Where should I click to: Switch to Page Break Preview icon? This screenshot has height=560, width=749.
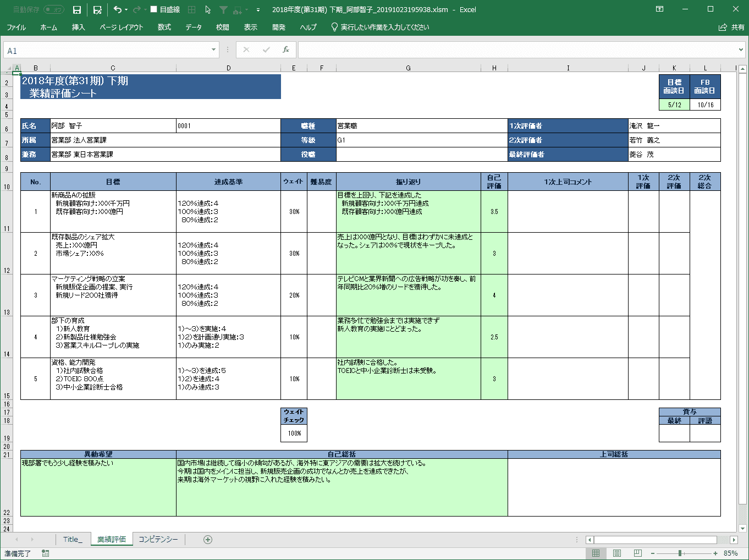(x=637, y=553)
